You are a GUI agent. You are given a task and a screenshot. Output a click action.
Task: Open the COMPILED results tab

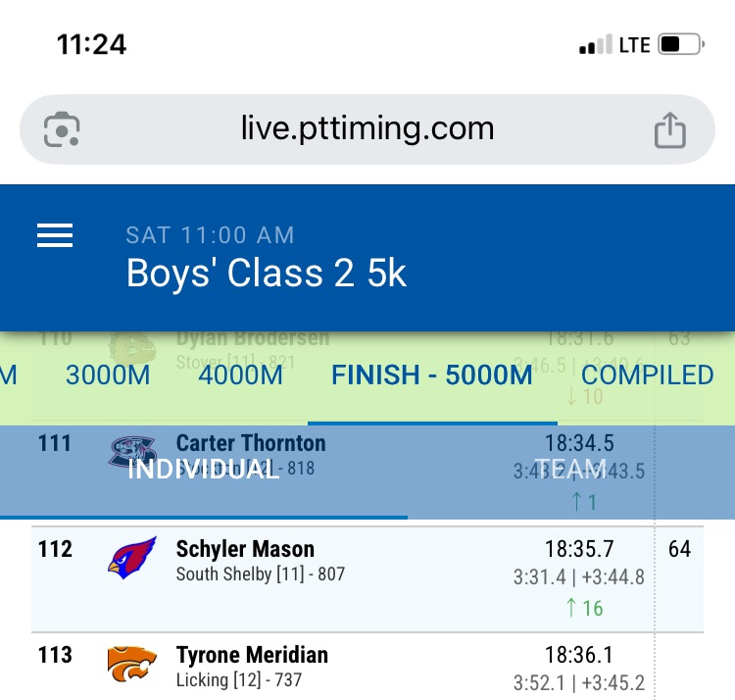647,375
